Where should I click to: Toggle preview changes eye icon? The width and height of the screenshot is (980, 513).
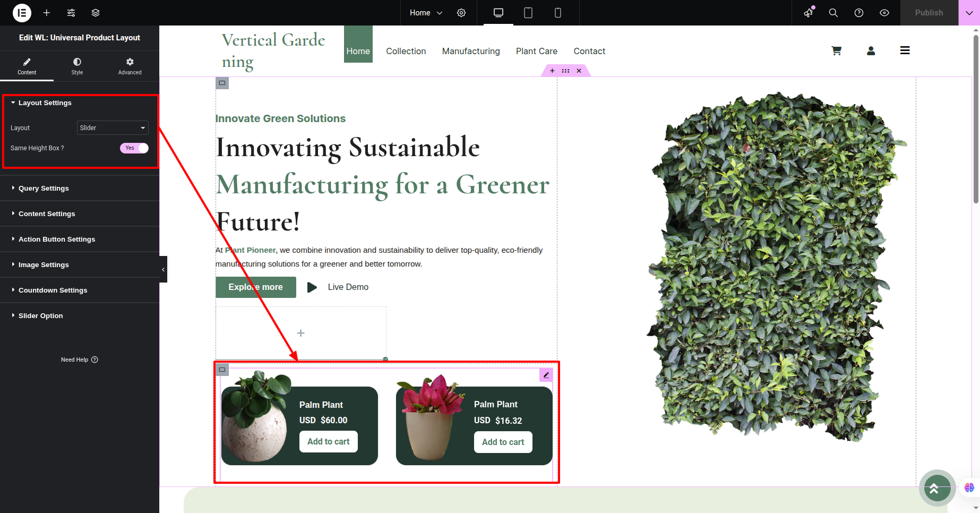tap(884, 13)
